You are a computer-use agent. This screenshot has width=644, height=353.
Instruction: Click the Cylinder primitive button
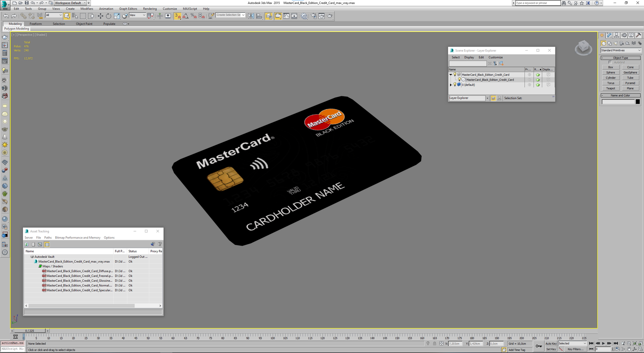click(610, 78)
